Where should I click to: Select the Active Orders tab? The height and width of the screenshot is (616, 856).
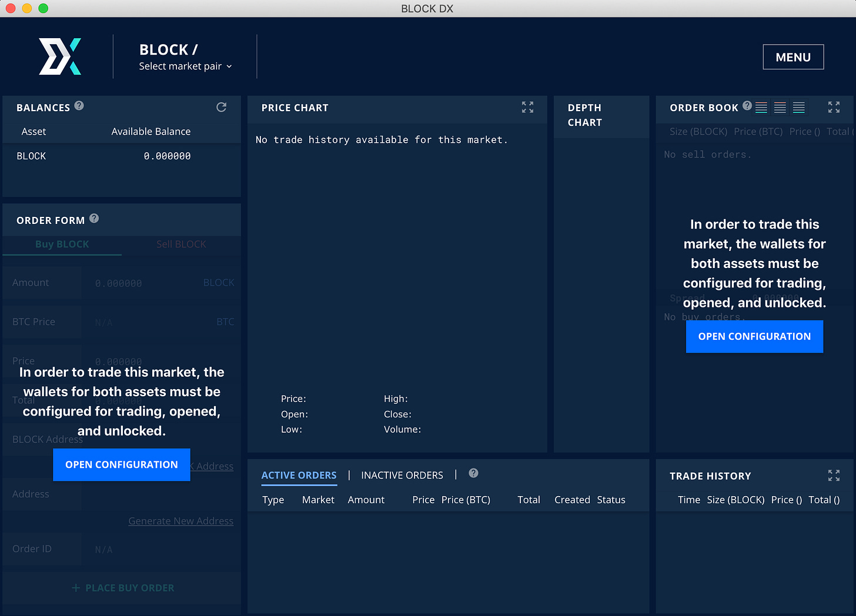click(299, 475)
